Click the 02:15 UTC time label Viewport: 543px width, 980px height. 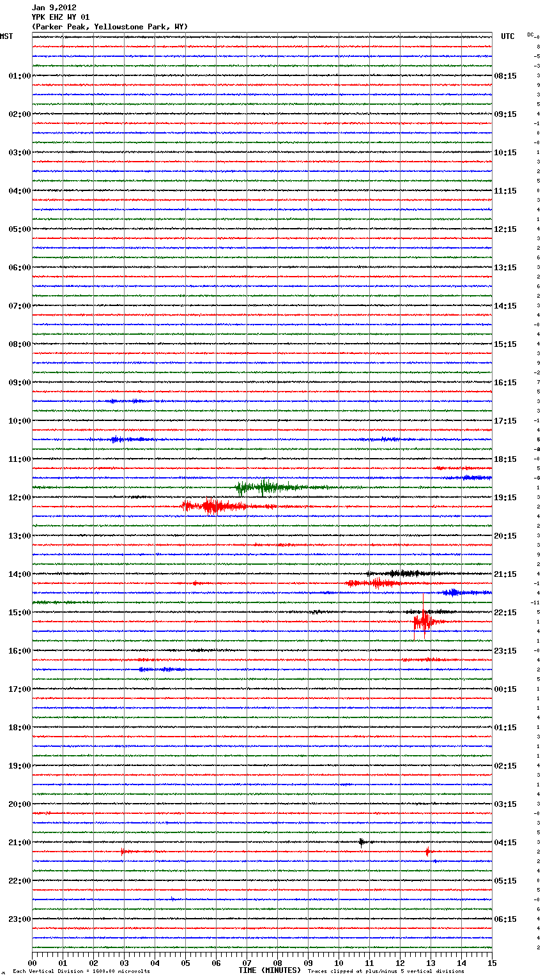[505, 766]
